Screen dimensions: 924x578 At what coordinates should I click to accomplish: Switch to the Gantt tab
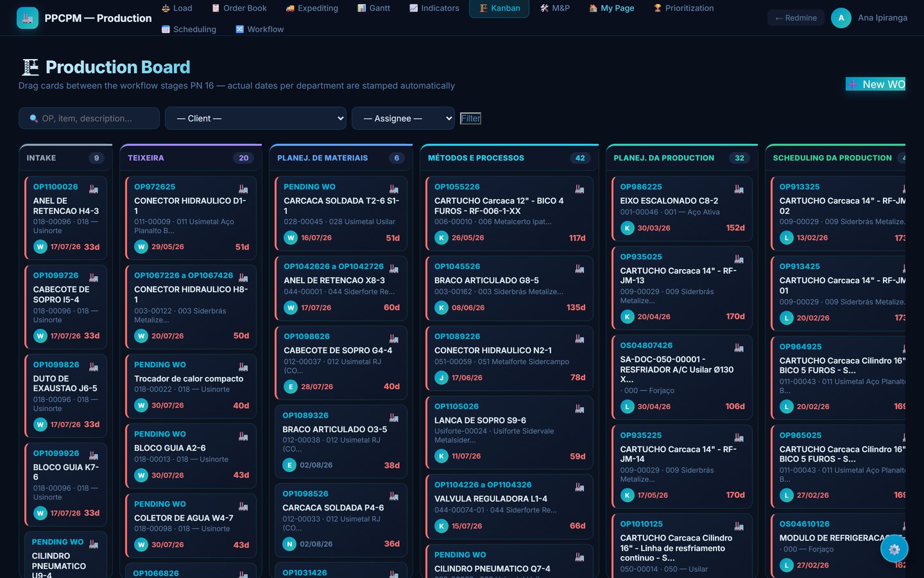[x=373, y=8]
